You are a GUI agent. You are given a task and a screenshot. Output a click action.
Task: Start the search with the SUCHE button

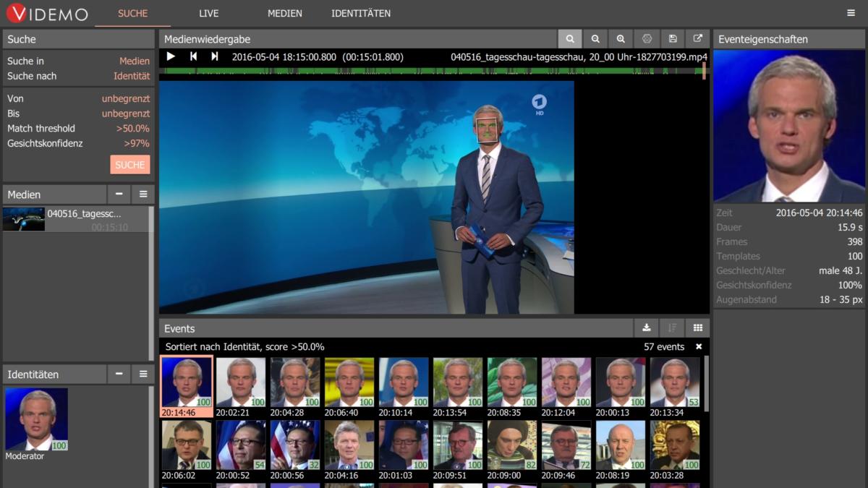point(129,165)
